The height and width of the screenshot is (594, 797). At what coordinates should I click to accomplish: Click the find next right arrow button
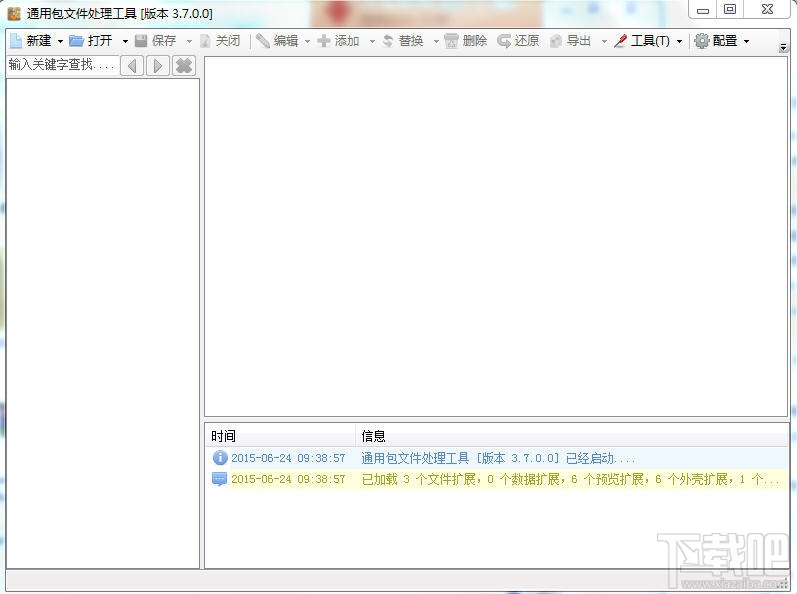(158, 66)
